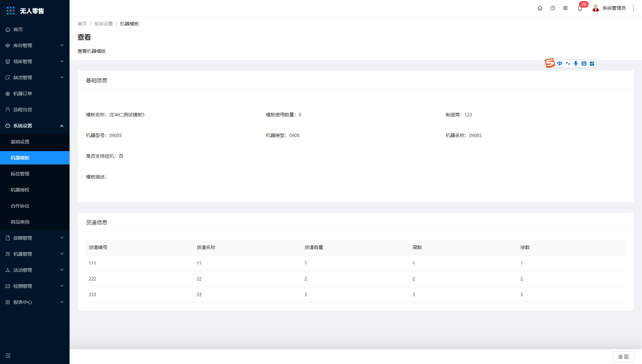The height and width of the screenshot is (364, 642).
Task: Click 制造商 value 123
Action: [x=468, y=115]
